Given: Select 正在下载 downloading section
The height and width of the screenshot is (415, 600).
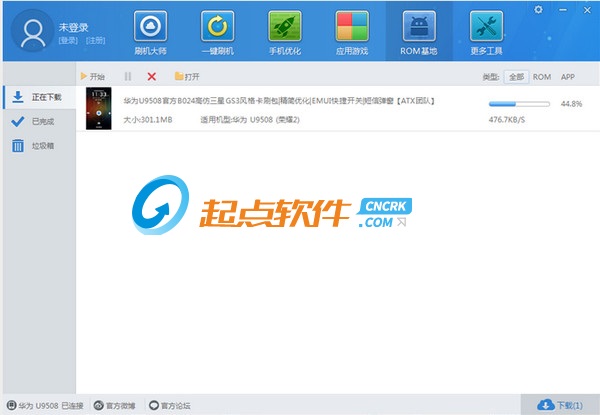Looking at the screenshot, I should pyautogui.click(x=40, y=97).
